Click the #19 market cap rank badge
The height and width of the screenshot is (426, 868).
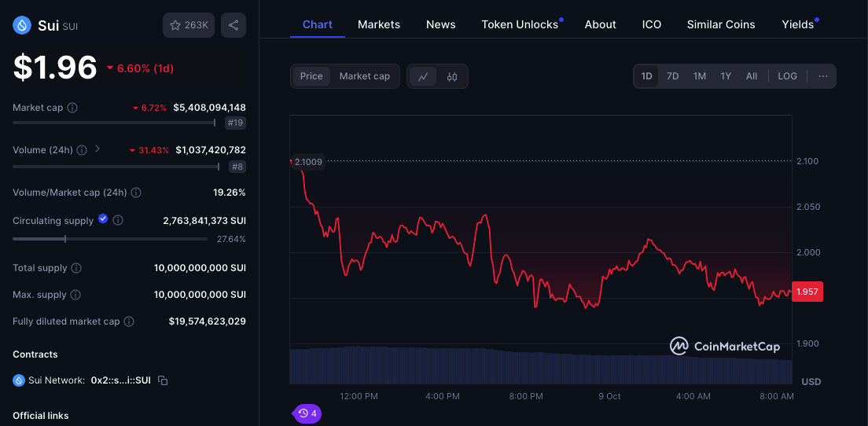[235, 123]
